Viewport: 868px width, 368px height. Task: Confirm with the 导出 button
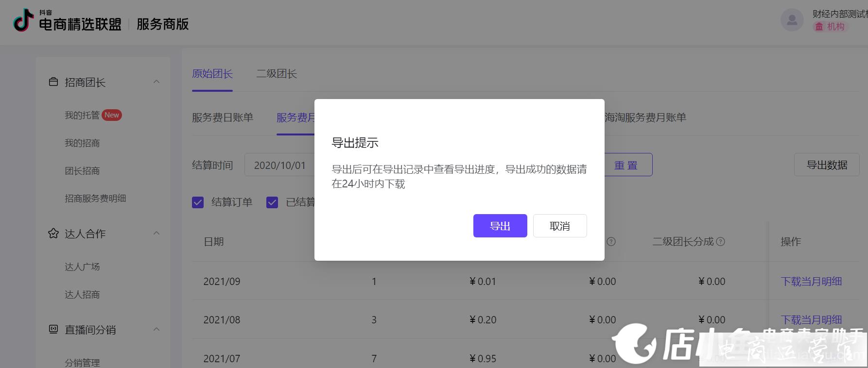pos(500,226)
